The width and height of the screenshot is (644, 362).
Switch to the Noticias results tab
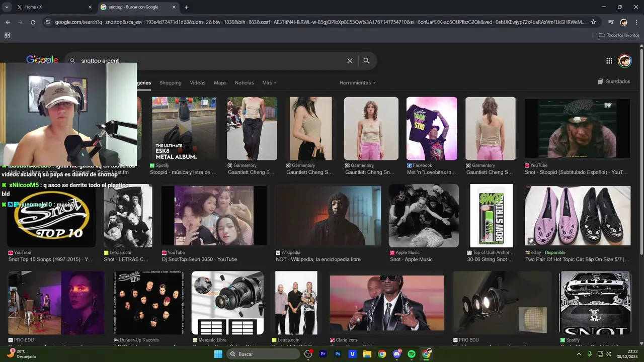click(x=245, y=83)
